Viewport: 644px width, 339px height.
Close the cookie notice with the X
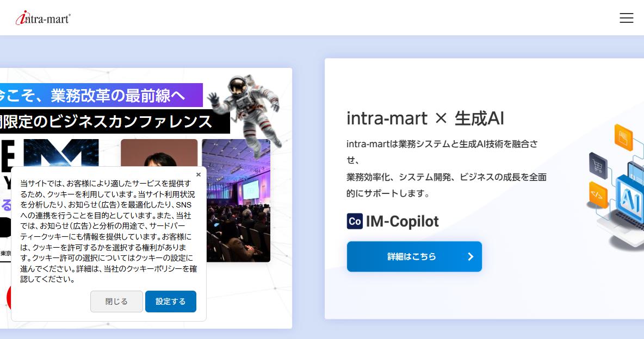[x=199, y=174]
